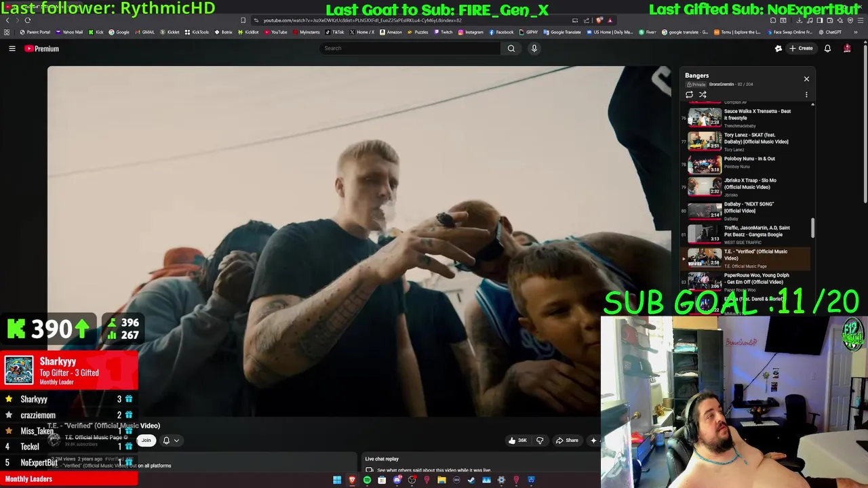Click the Live chat replay heading

click(382, 459)
